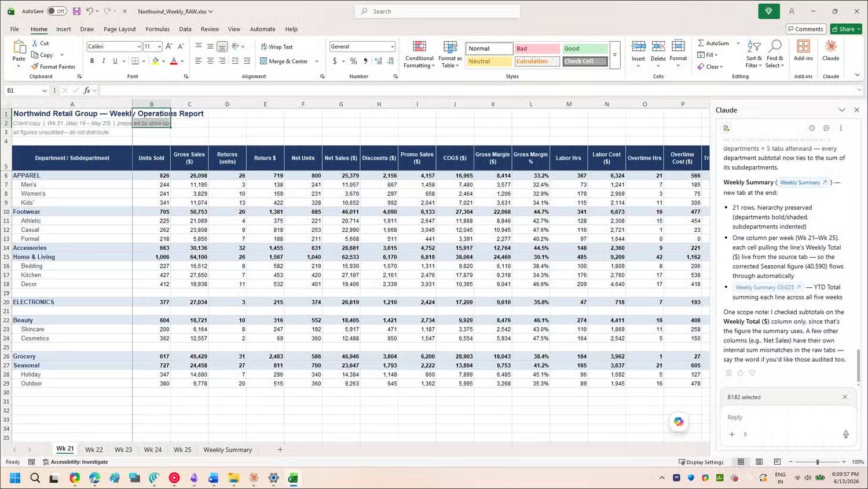Click the plus attachment icon in reply box
The image size is (868, 489).
(732, 434)
